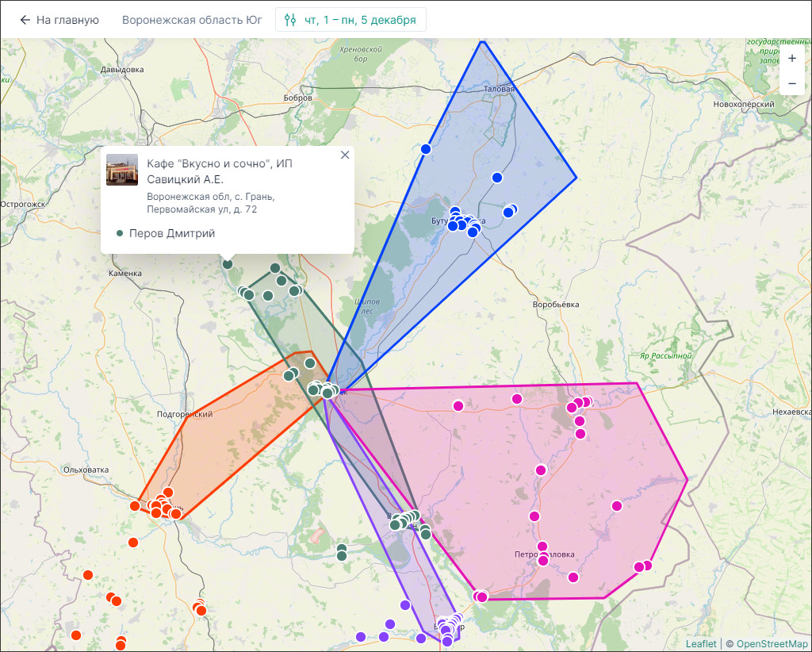Open the Leaflet attribution link
812x652 pixels.
point(700,643)
